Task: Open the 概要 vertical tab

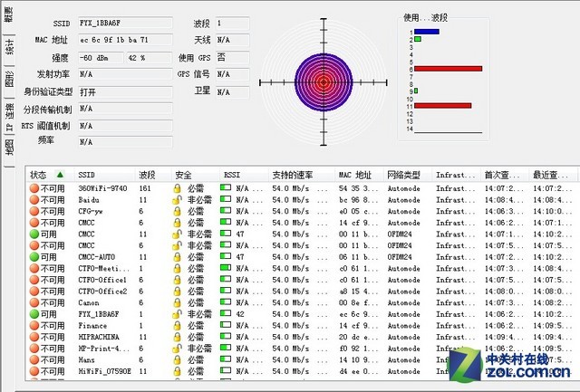Action: pyautogui.click(x=8, y=15)
